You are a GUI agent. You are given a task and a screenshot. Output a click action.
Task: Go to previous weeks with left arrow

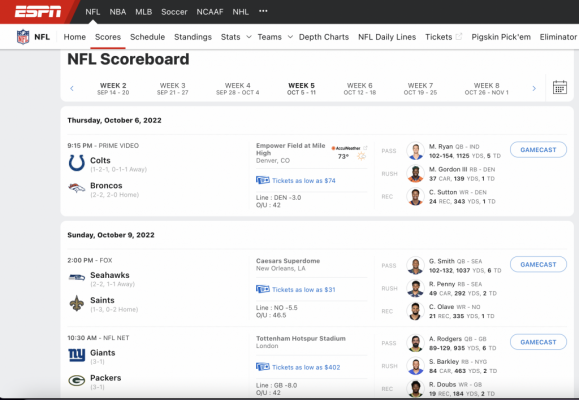[x=72, y=88]
